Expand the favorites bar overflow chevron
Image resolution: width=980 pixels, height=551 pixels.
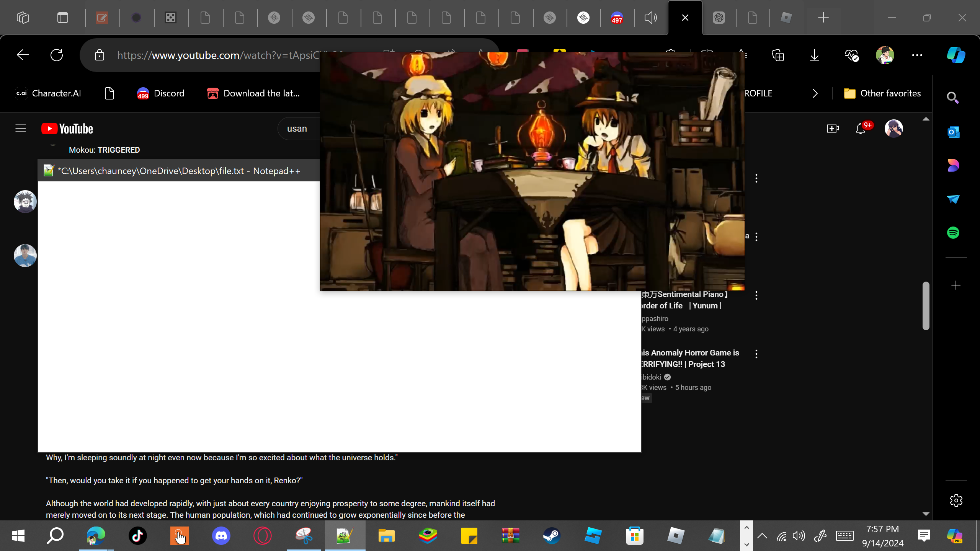815,93
